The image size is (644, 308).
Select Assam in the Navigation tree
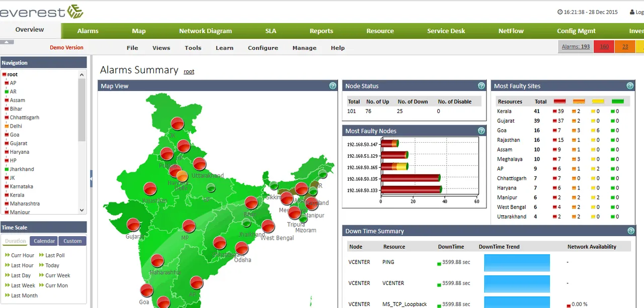[x=17, y=100]
